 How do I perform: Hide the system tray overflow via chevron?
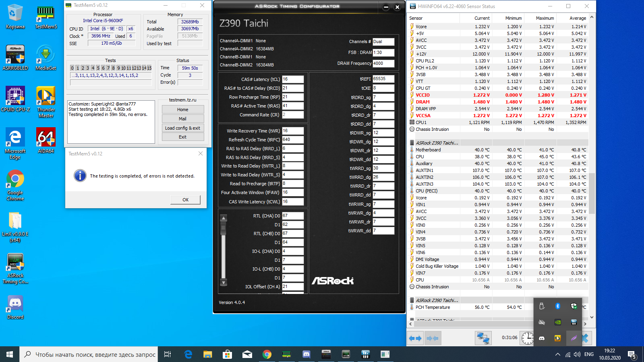click(x=558, y=354)
